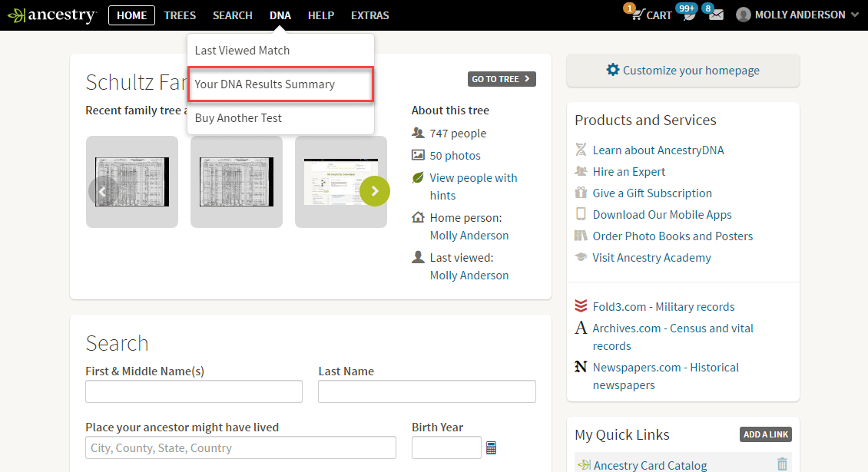Expand the Molly Anderson account dropdown

[x=855, y=15]
